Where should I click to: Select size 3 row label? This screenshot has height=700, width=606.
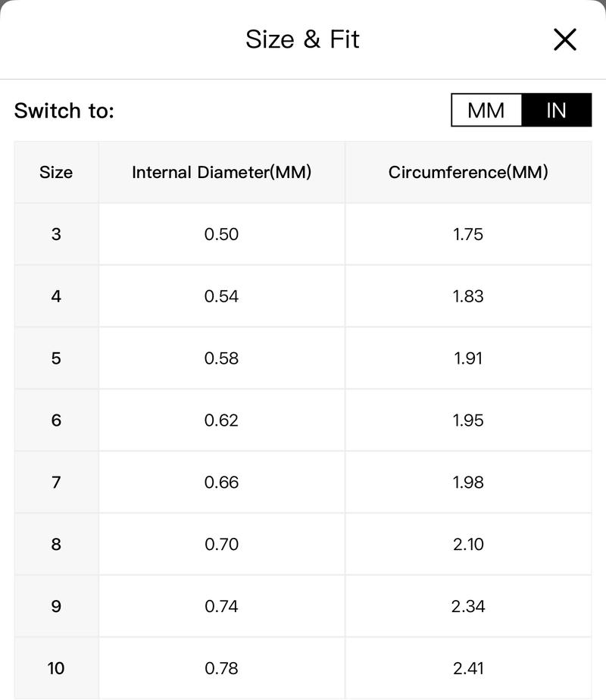56,234
